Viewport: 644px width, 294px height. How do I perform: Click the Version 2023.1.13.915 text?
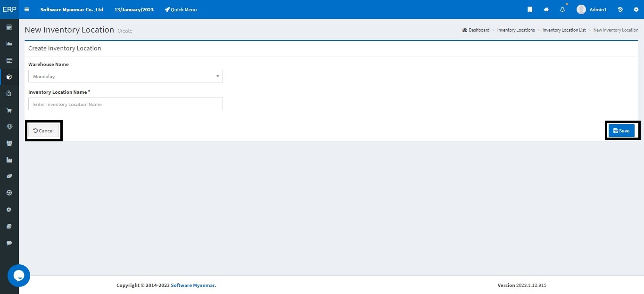coord(522,285)
